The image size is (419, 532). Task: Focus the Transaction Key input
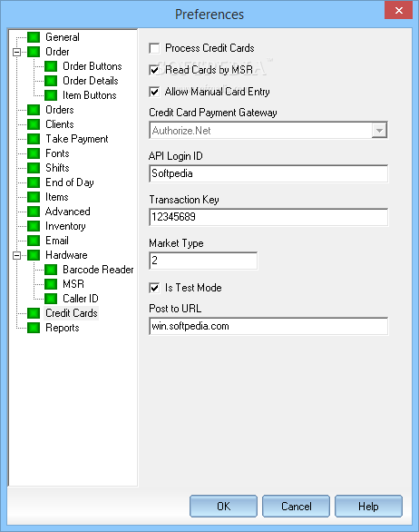tap(268, 217)
